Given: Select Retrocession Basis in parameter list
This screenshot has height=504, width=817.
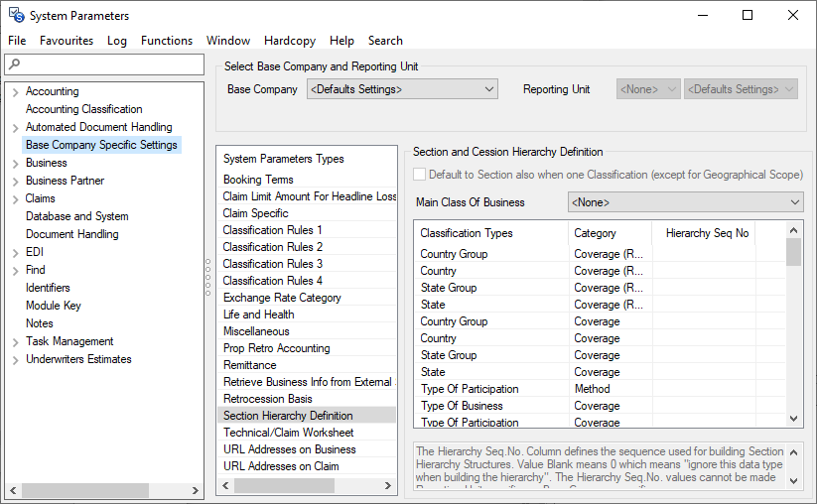Looking at the screenshot, I should (268, 399).
